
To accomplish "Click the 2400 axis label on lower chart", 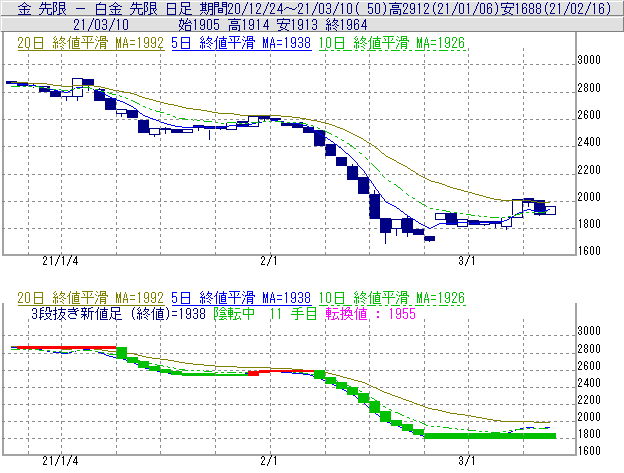I will coord(589,383).
